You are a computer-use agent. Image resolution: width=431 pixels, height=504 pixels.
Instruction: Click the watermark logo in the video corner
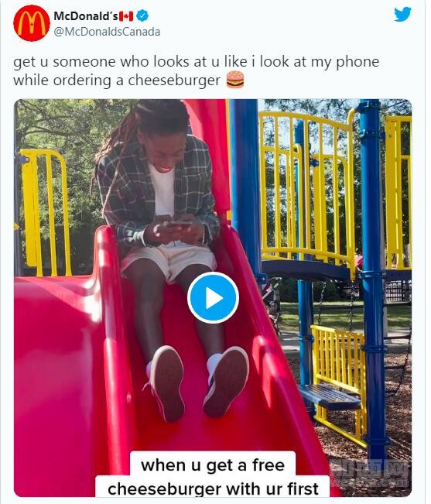coord(370,473)
